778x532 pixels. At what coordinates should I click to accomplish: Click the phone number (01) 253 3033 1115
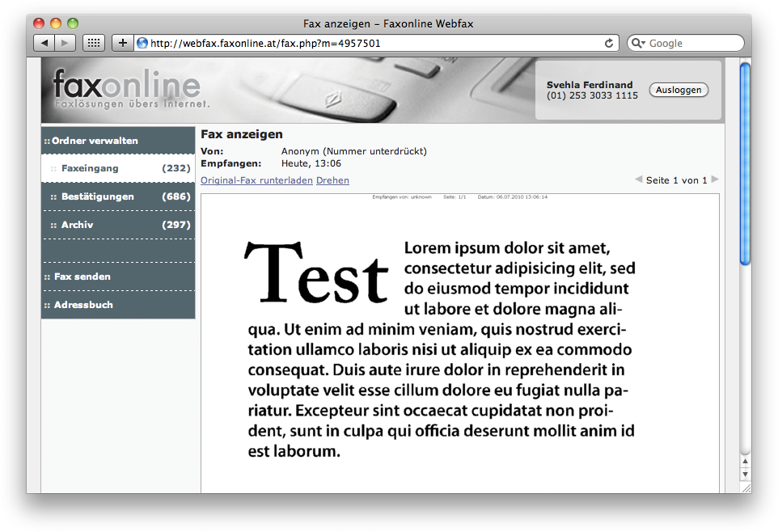592,95
